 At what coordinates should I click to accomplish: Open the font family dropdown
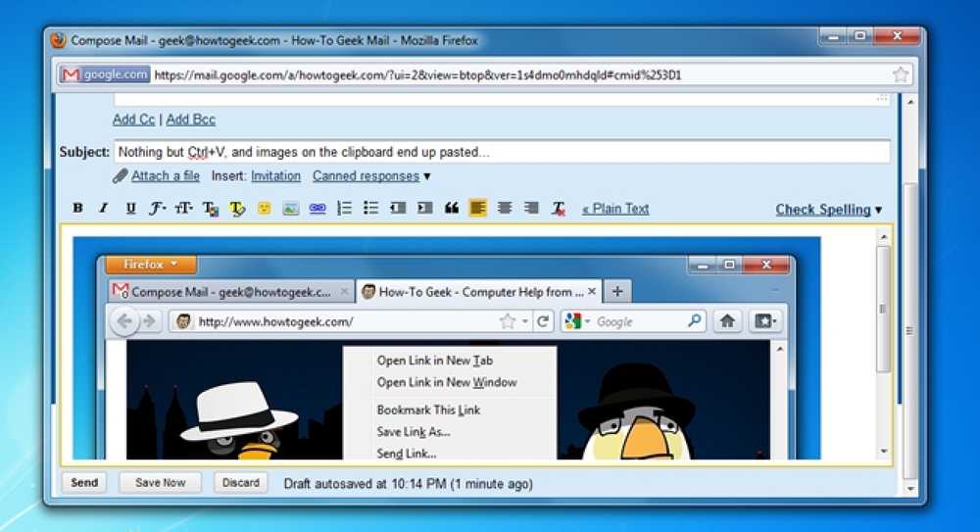click(x=157, y=208)
